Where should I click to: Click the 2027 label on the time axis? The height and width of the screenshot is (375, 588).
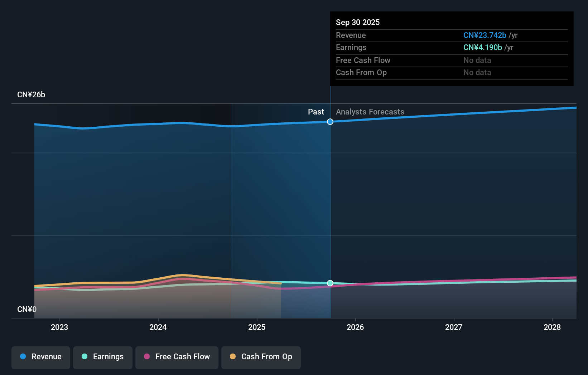[x=454, y=327]
